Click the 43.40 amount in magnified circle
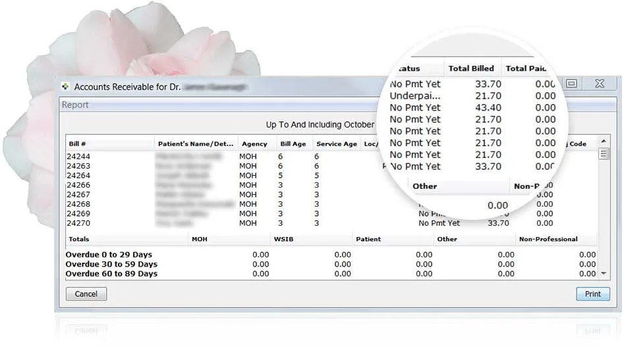The image size is (626, 364). coord(488,108)
